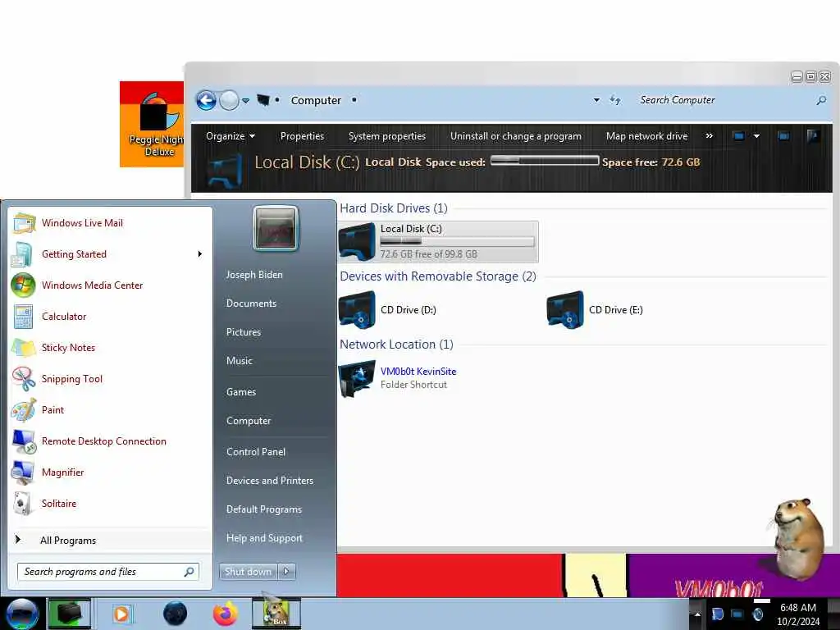Toggle the preview pane button in Explorer toolbar
Image resolution: width=840 pixels, height=630 pixels.
783,136
